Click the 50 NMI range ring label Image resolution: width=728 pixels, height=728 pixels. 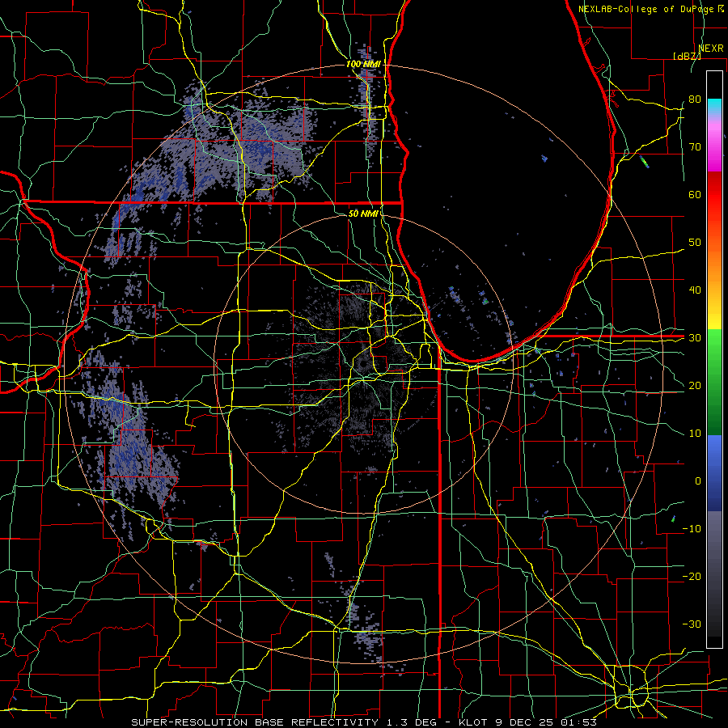pyautogui.click(x=363, y=214)
